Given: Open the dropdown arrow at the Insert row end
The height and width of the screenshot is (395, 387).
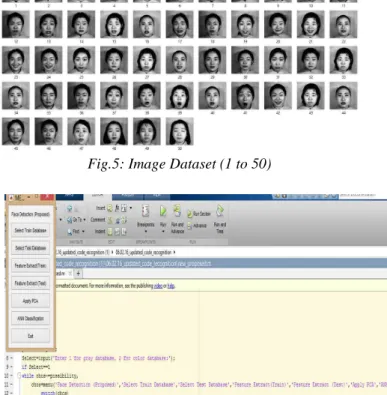Looking at the screenshot, I should click(x=131, y=208).
